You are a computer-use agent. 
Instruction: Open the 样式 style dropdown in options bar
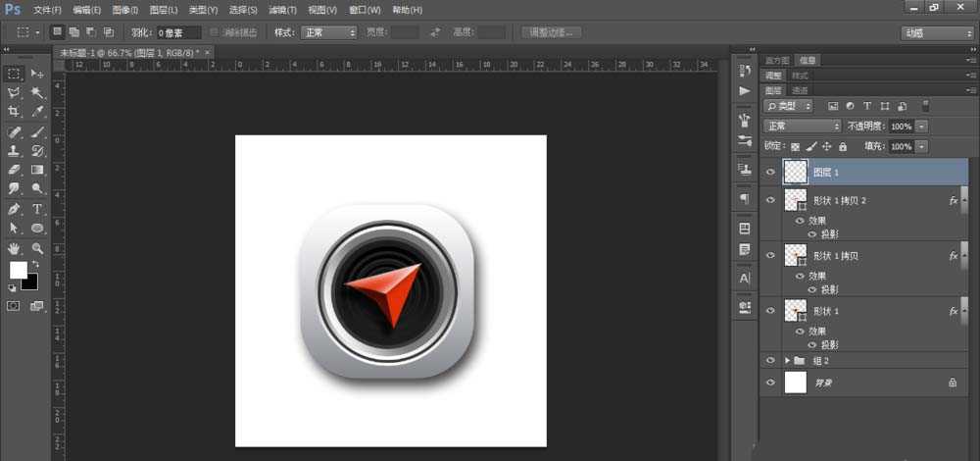pyautogui.click(x=329, y=32)
